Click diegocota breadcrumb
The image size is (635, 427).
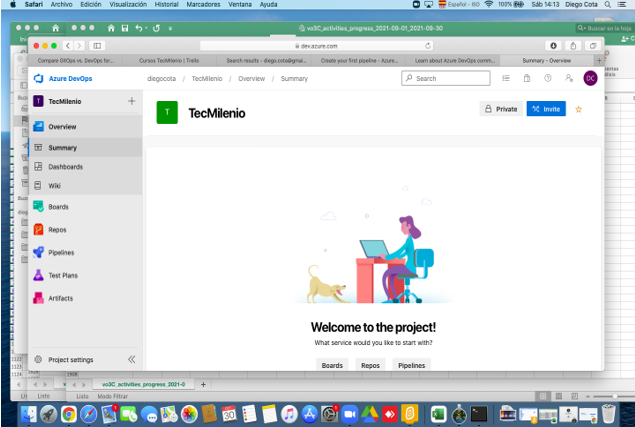[161, 79]
